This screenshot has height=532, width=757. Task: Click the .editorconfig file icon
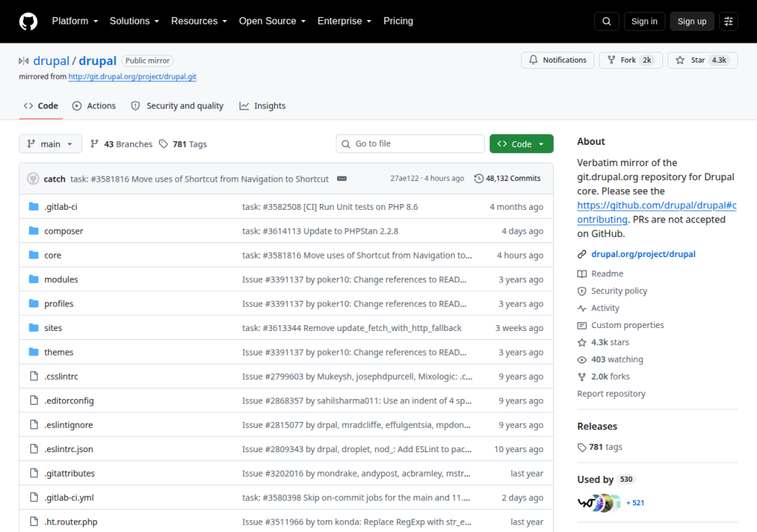[33, 400]
